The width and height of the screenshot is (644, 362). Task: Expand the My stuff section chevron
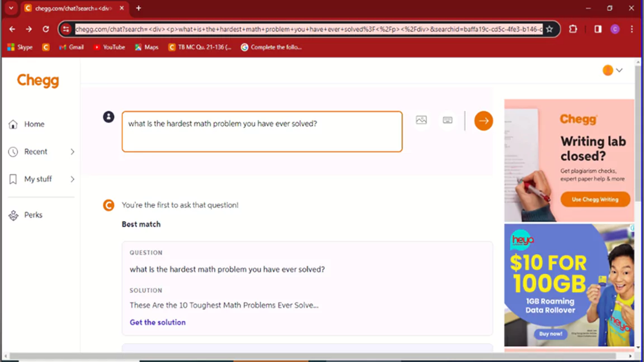72,179
